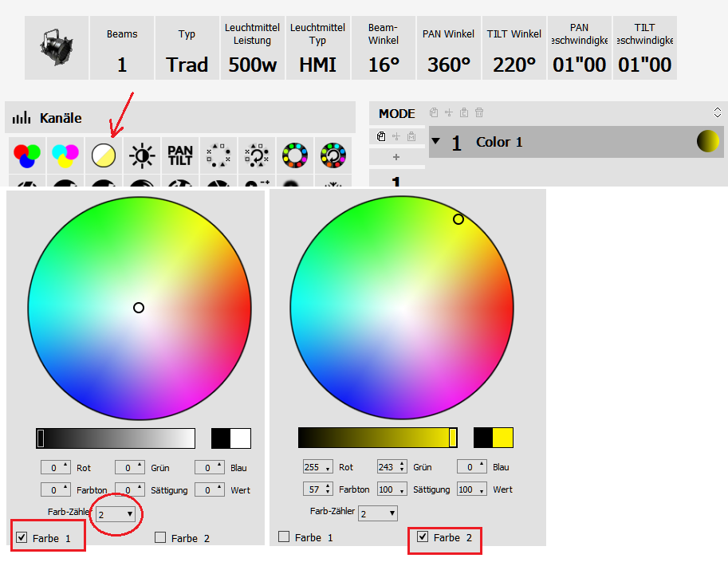Click Wert field showing 100
Screen dimensions: 728x562
[472, 489]
